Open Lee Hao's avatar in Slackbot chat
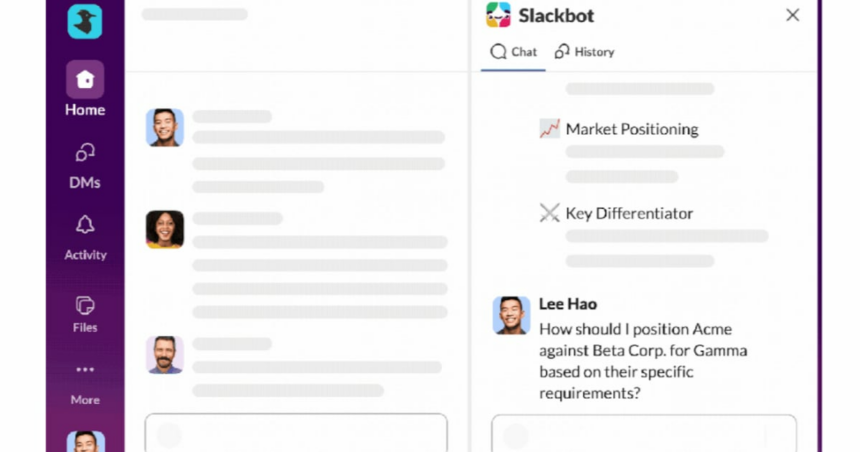The width and height of the screenshot is (860, 452). click(511, 315)
